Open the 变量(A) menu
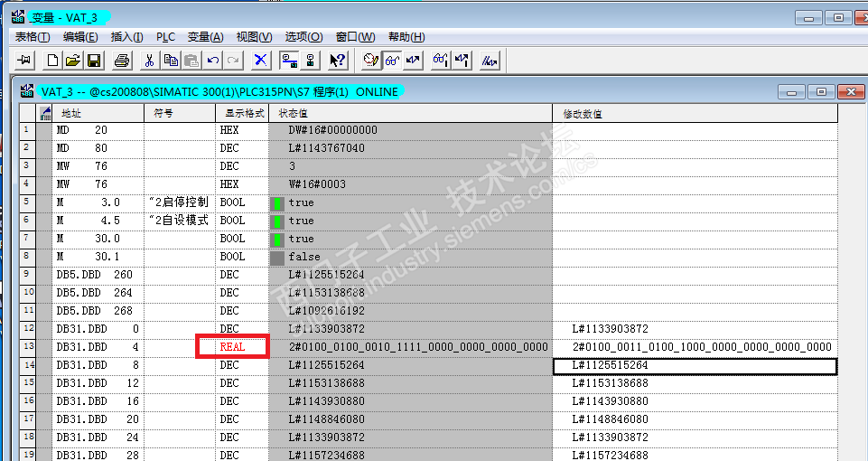Screen dimensions: 868x461 tap(205, 37)
